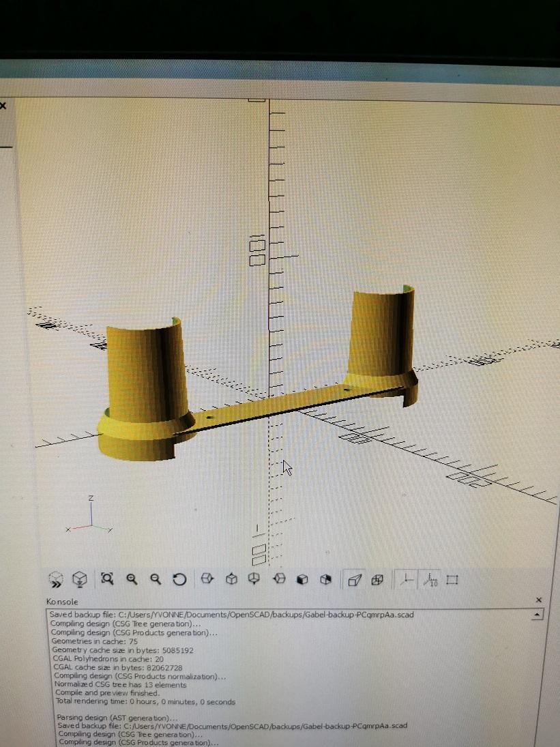Zoom in using the first magnifier icon
The image size is (560, 747).
pos(132,579)
